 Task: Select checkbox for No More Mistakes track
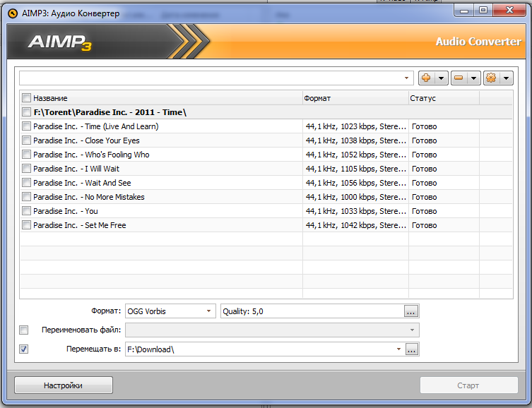(26, 196)
